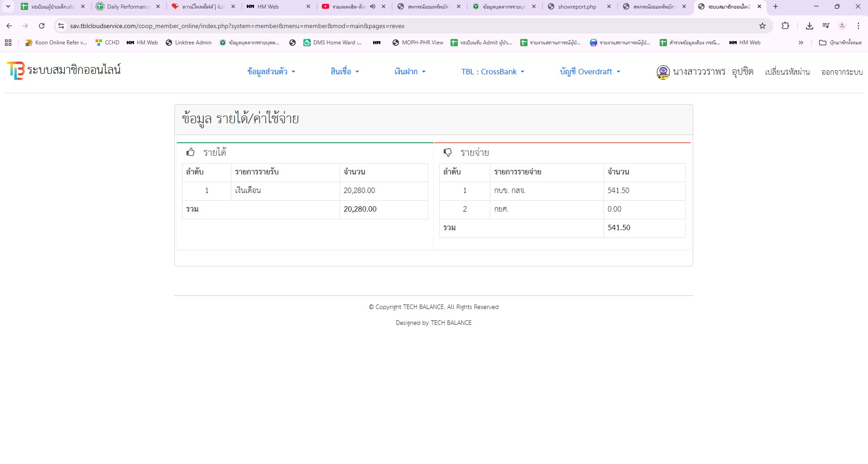Expand the ข้อมูลส่วนตัว dropdown menu
Viewport: 868px width, 464px height.
271,72
